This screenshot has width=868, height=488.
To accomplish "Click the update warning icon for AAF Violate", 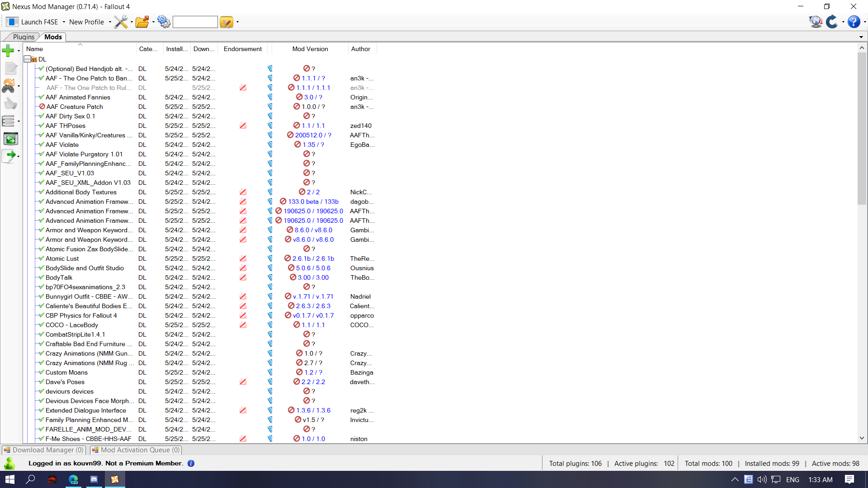I will tap(297, 145).
